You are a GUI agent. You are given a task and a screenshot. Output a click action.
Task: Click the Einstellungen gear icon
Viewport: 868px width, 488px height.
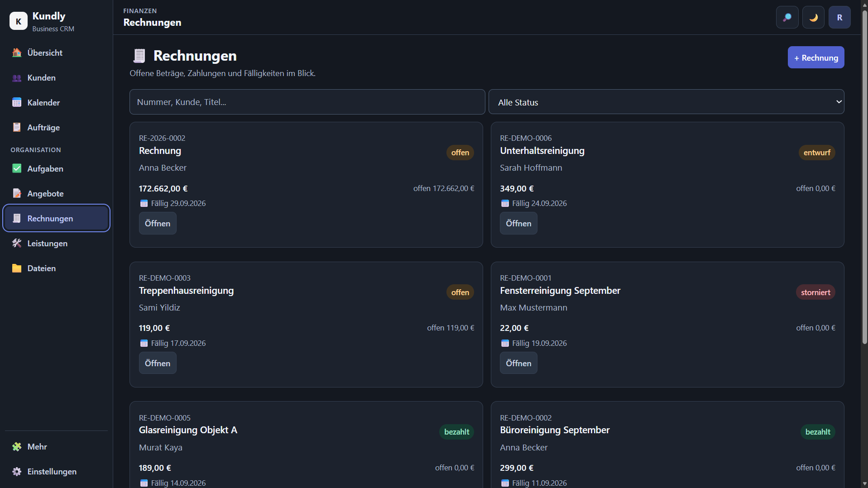click(x=17, y=472)
